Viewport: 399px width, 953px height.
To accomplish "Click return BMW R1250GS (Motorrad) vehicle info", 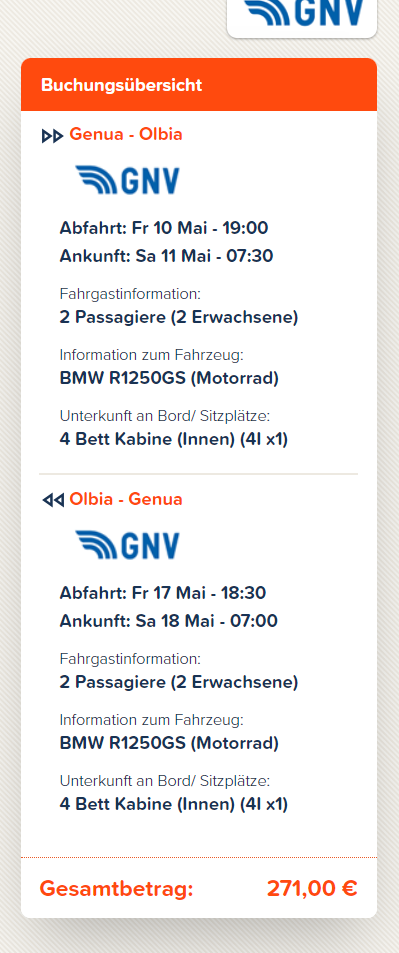I will pos(169,743).
